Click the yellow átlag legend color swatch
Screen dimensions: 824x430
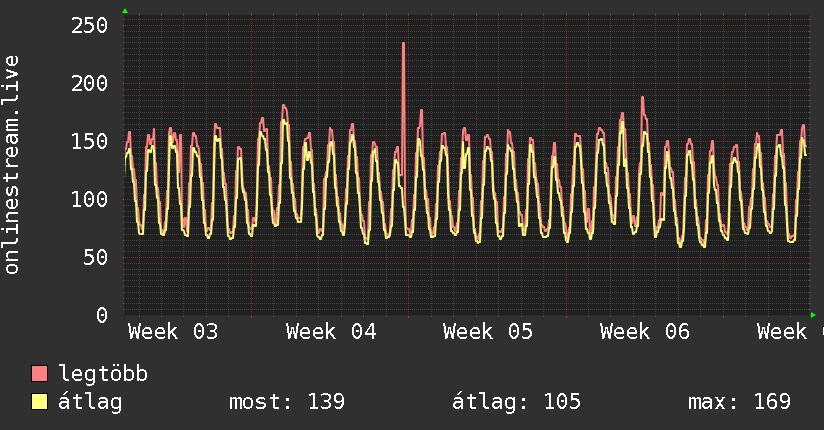[40, 402]
